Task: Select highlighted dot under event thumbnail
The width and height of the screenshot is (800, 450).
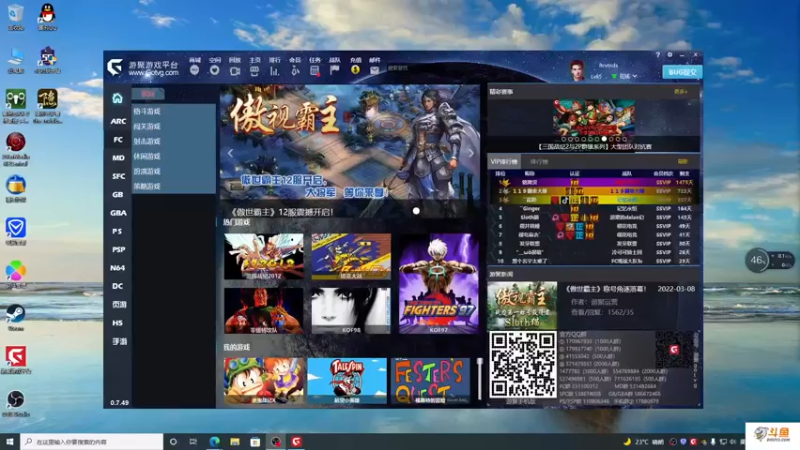Action: tap(604, 139)
